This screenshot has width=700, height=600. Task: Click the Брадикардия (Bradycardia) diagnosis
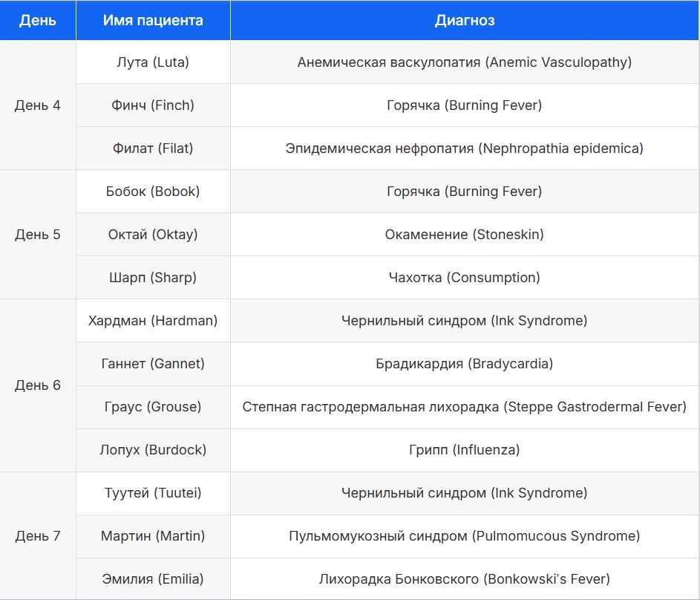(x=465, y=364)
